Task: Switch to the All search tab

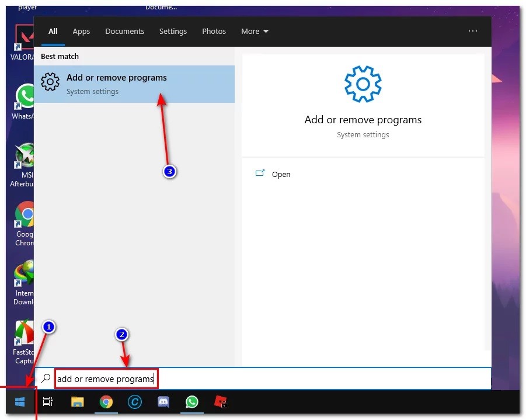Action: 53,31
